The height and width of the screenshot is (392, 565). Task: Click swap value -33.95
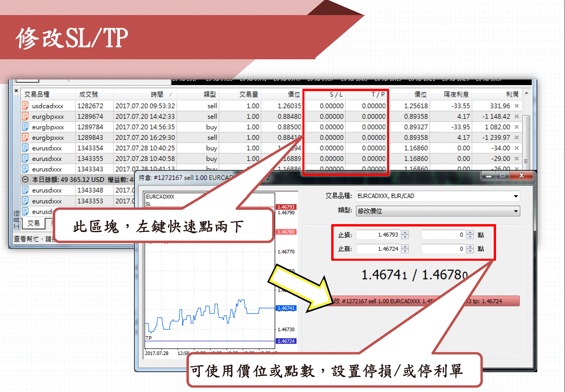tap(460, 127)
